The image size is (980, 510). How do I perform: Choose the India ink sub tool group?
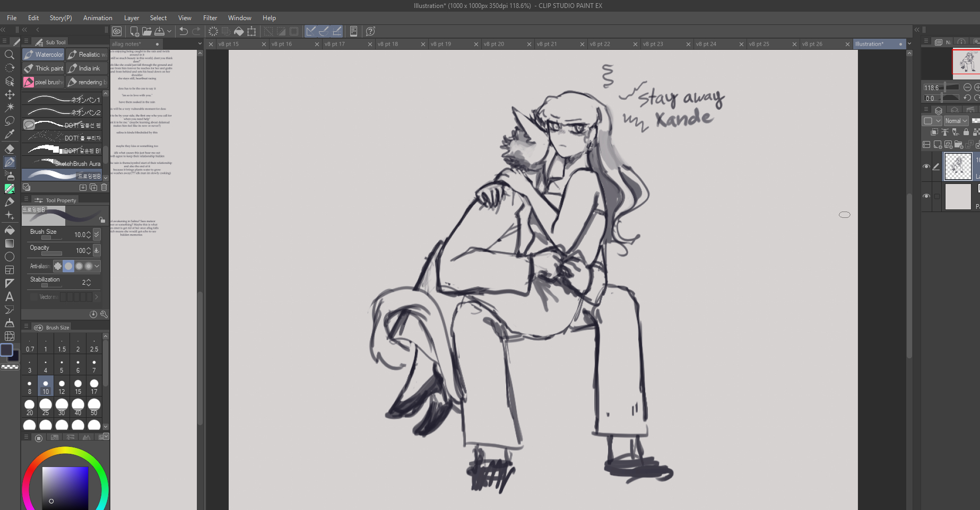coord(86,68)
